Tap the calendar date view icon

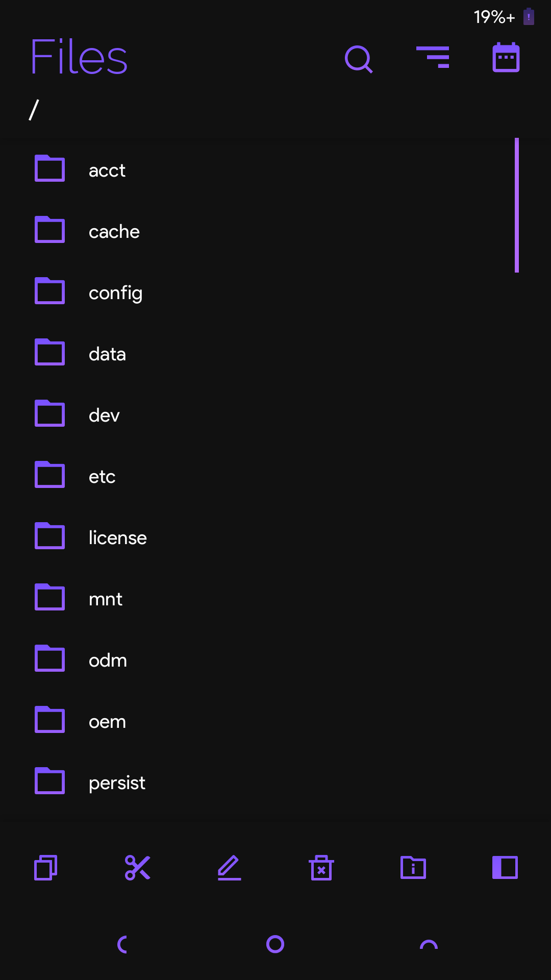(x=506, y=57)
